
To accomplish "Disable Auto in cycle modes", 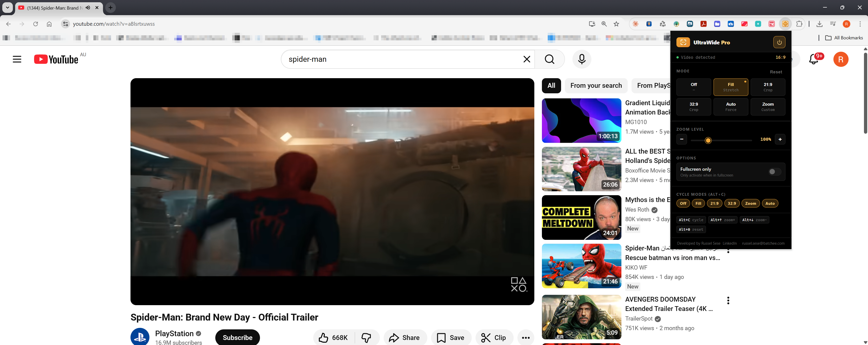I will 770,203.
